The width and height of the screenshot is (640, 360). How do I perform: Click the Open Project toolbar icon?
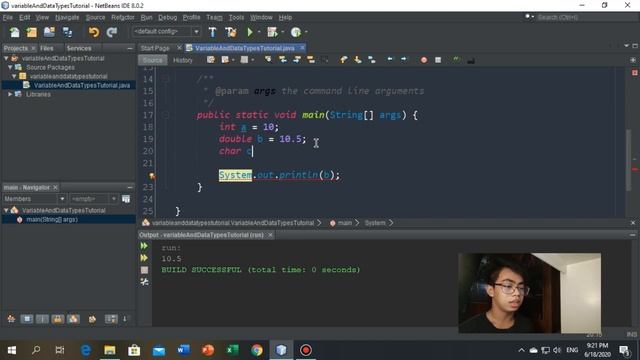49,32
